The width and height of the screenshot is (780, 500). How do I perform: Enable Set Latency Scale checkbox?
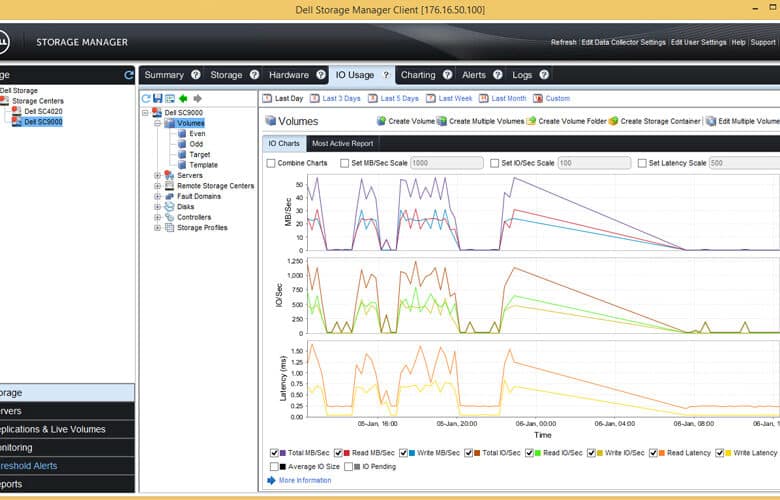(x=642, y=163)
